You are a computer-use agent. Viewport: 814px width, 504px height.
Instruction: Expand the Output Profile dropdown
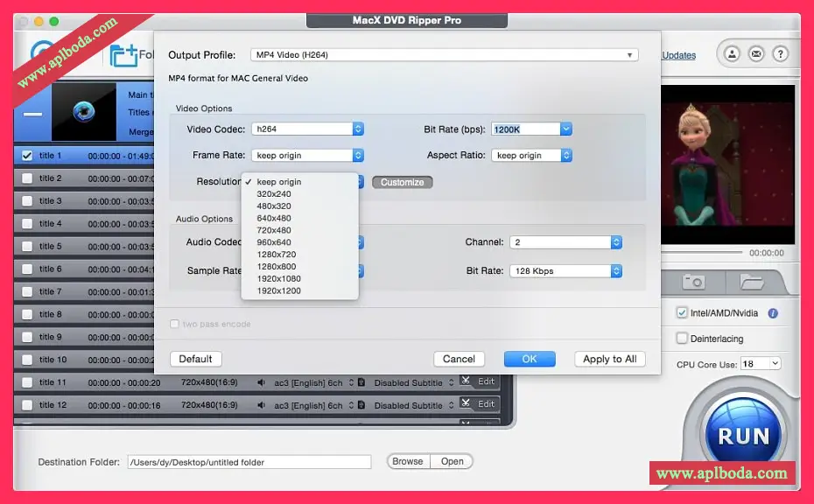coord(444,55)
